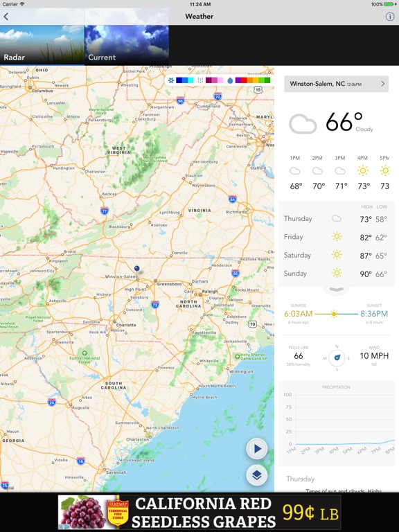Tap the 4PM hourly forecast
This screenshot has width=399, height=532.
coord(363,172)
